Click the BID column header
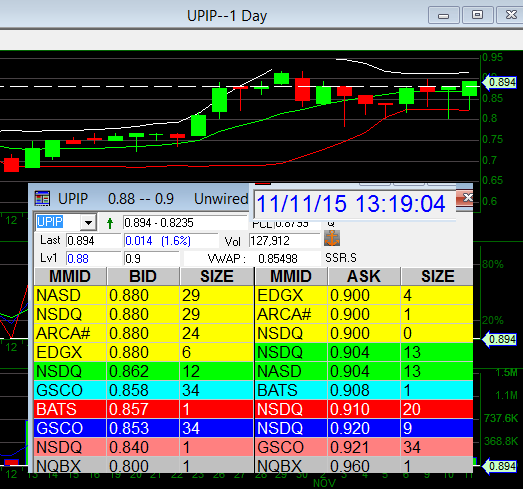This screenshot has width=523, height=489. (143, 276)
